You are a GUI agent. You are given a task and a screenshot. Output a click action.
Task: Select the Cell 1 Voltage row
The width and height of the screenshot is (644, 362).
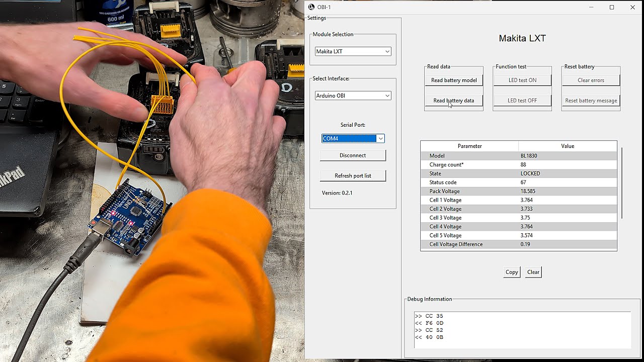519,200
